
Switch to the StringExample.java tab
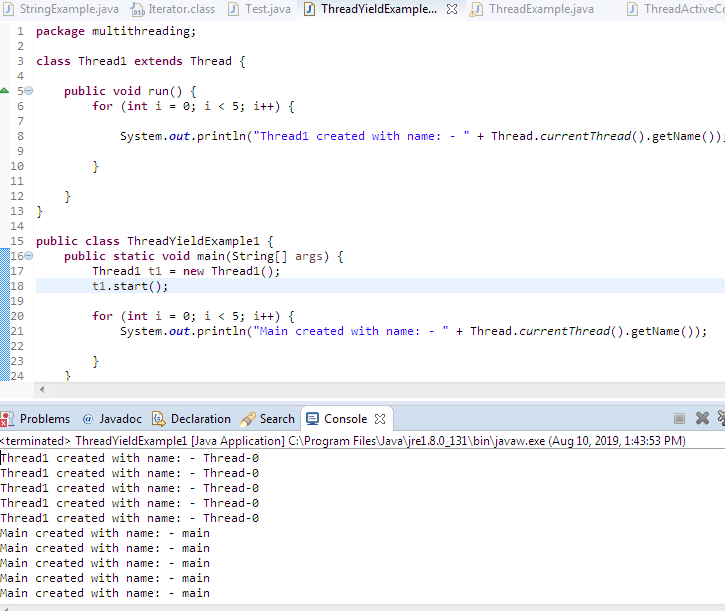(60, 9)
